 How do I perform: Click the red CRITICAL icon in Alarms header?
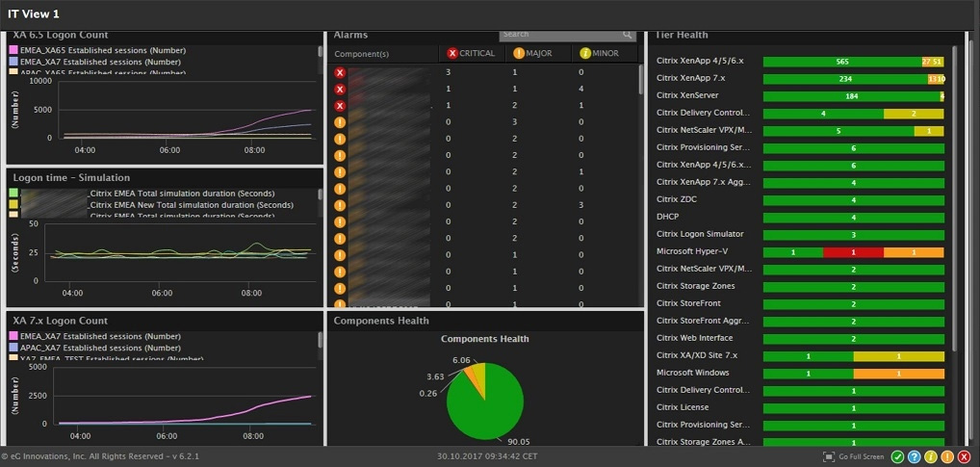coord(452,54)
